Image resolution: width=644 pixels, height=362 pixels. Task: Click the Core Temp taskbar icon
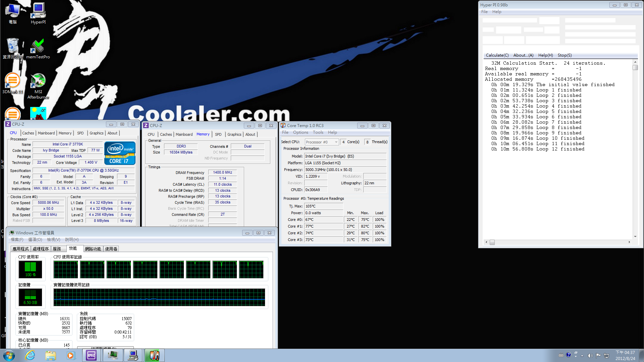(154, 355)
